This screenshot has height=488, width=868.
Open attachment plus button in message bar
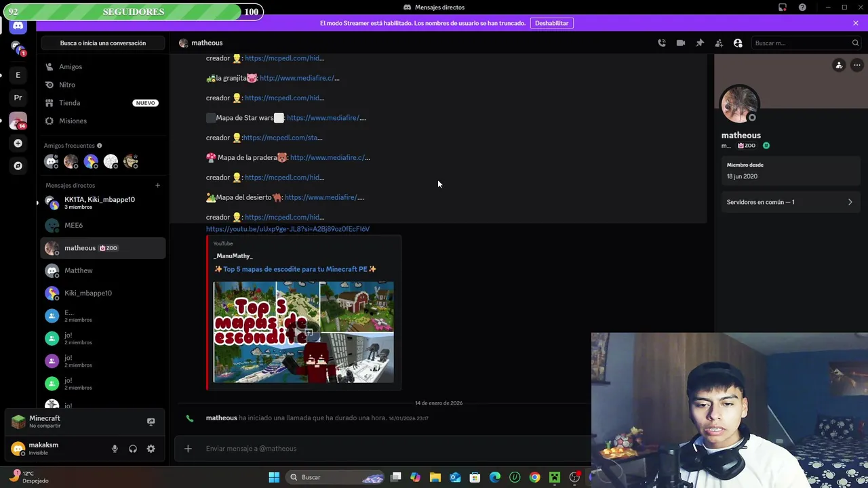(x=188, y=449)
